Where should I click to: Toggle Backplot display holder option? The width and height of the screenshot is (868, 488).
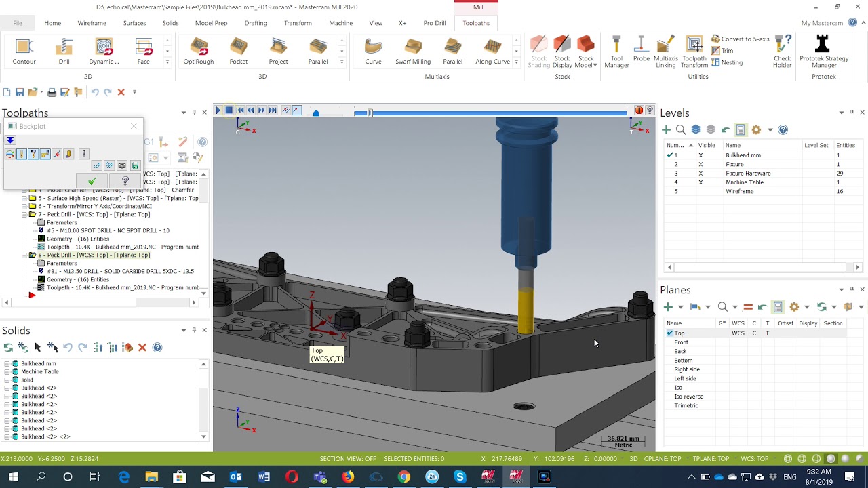pos(33,155)
